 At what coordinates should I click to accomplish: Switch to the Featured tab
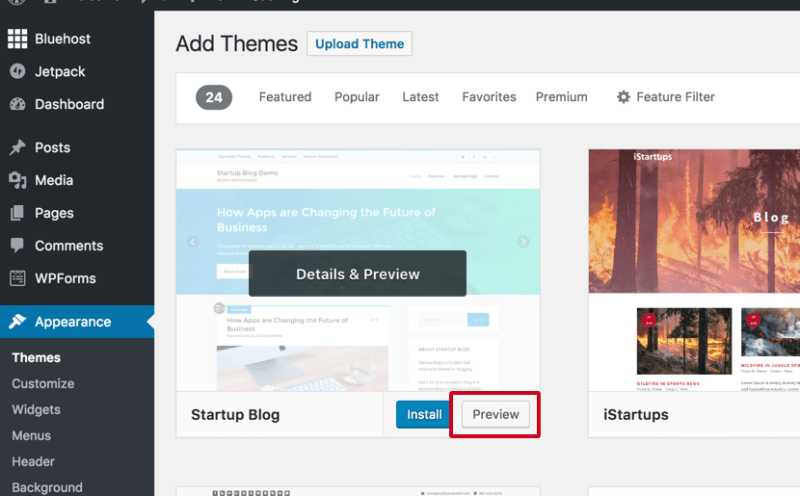(285, 97)
